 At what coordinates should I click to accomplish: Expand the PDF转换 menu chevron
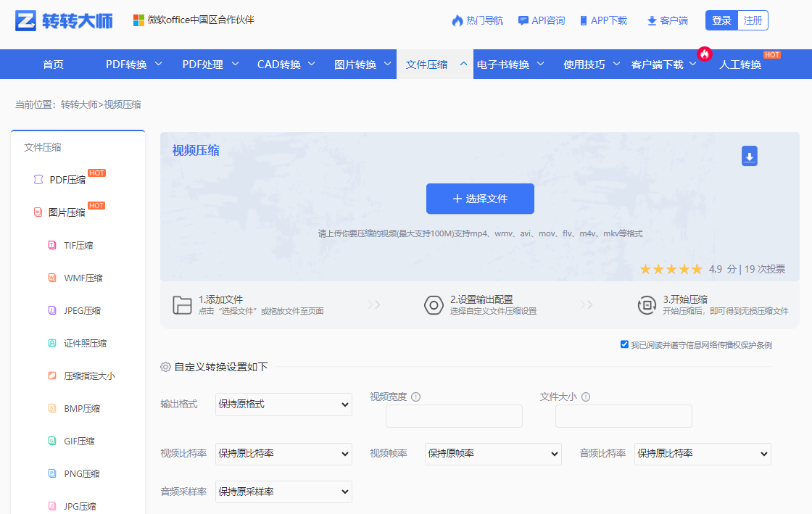(159, 64)
